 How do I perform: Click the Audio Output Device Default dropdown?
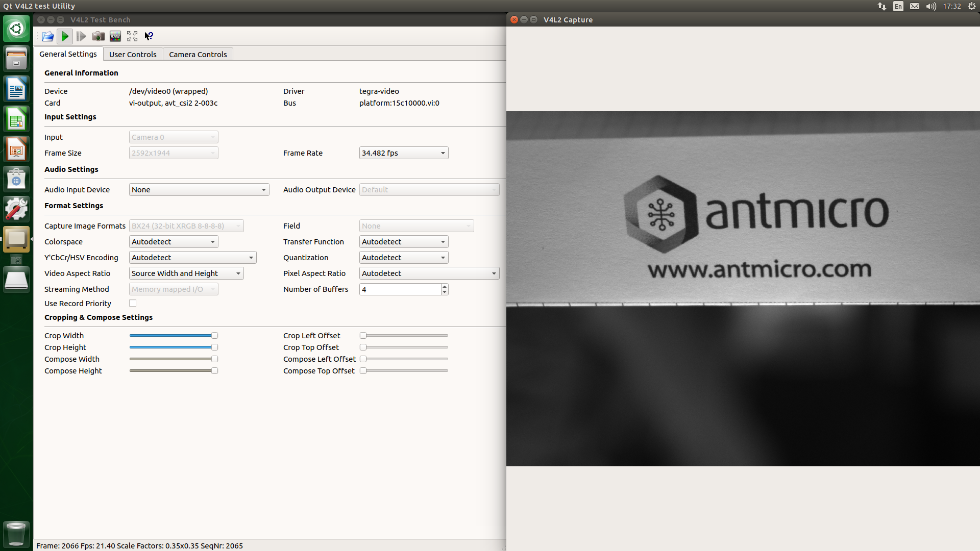pyautogui.click(x=429, y=190)
